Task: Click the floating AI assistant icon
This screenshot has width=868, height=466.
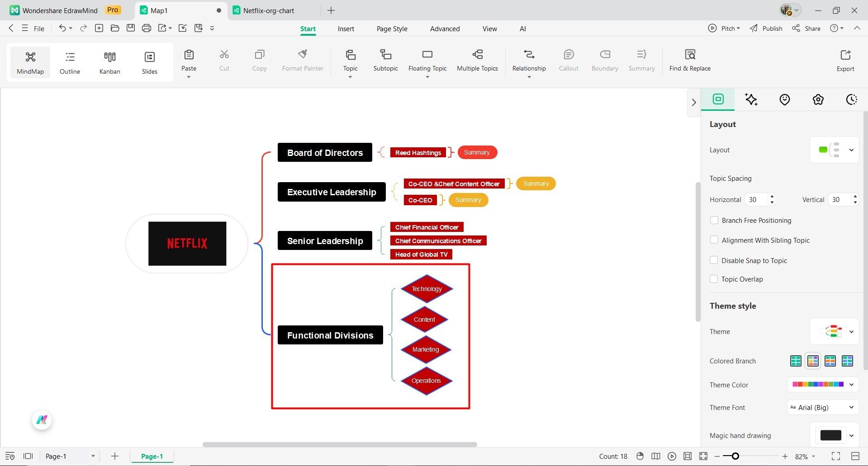Action: pos(42,420)
